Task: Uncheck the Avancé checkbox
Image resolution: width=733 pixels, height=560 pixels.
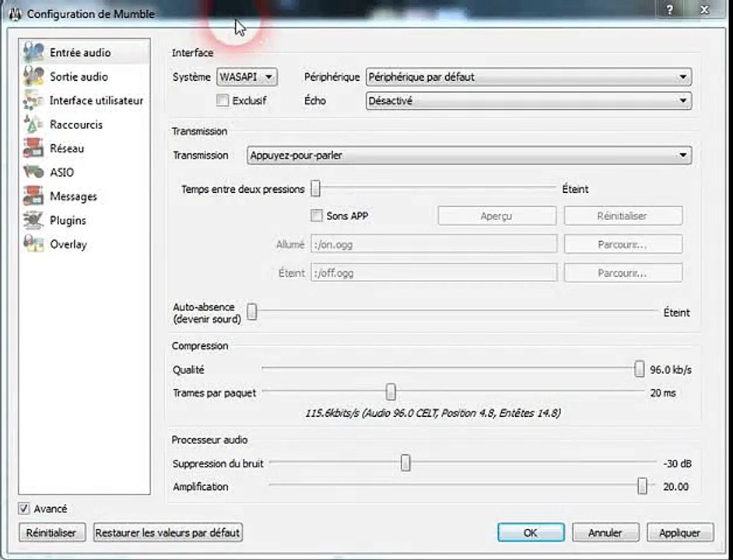Action: [x=24, y=508]
